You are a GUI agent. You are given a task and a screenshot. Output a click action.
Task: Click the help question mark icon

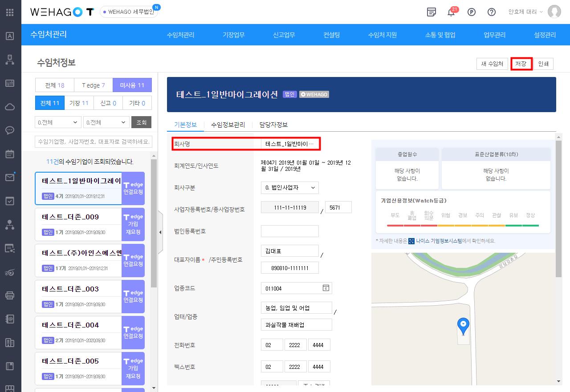tap(492, 12)
